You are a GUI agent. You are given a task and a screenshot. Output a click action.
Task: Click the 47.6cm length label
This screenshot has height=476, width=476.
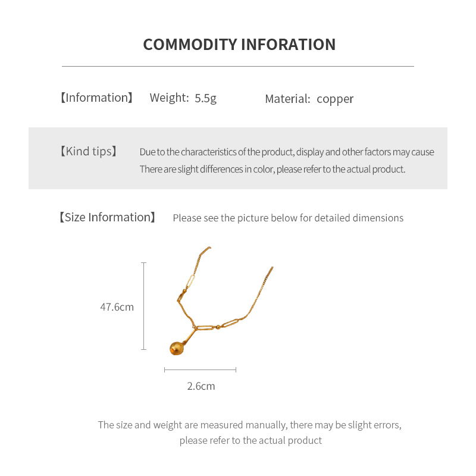117,308
